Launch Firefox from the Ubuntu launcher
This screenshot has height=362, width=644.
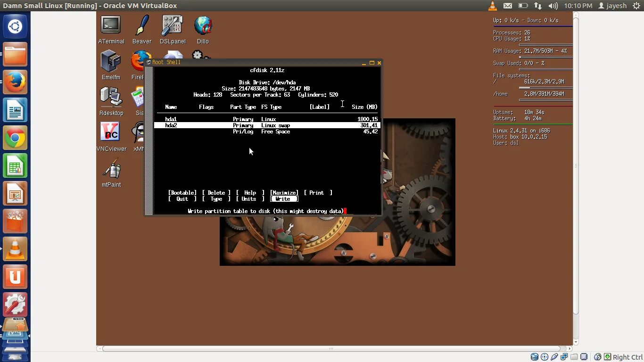coord(15,82)
